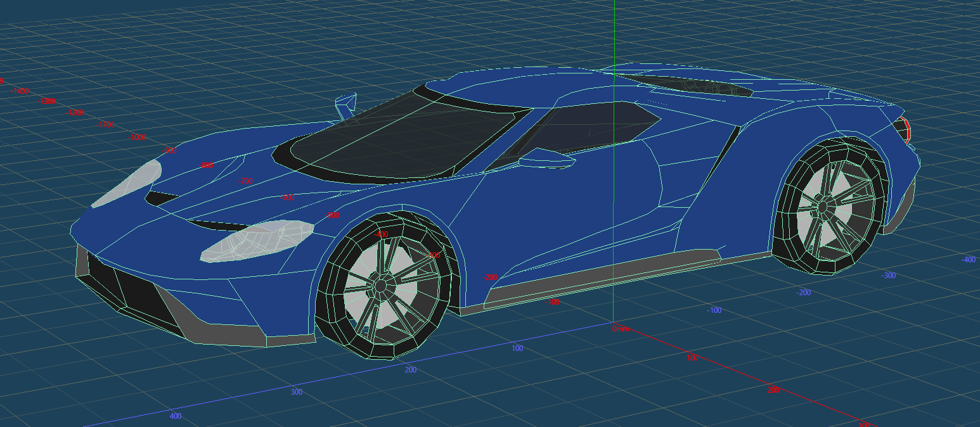Click the blue 300 axis label
Screen dimensions: 980x427
296,392
